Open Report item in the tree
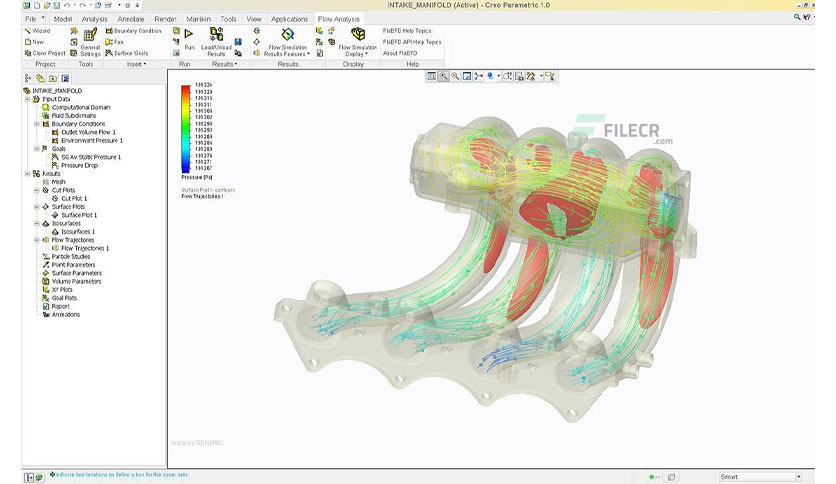836x484 pixels. pos(61,306)
